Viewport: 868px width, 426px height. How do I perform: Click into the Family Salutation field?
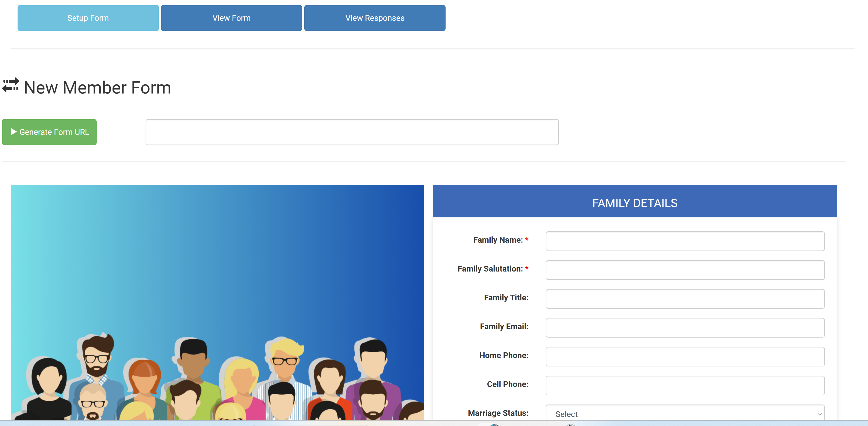coord(685,270)
